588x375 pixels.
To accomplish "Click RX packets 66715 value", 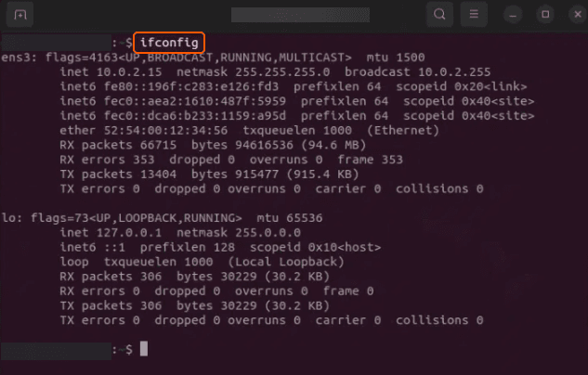I will [158, 145].
